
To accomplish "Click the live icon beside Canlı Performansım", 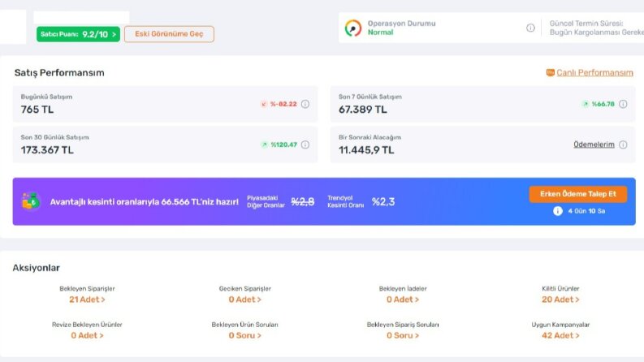I will tap(550, 73).
